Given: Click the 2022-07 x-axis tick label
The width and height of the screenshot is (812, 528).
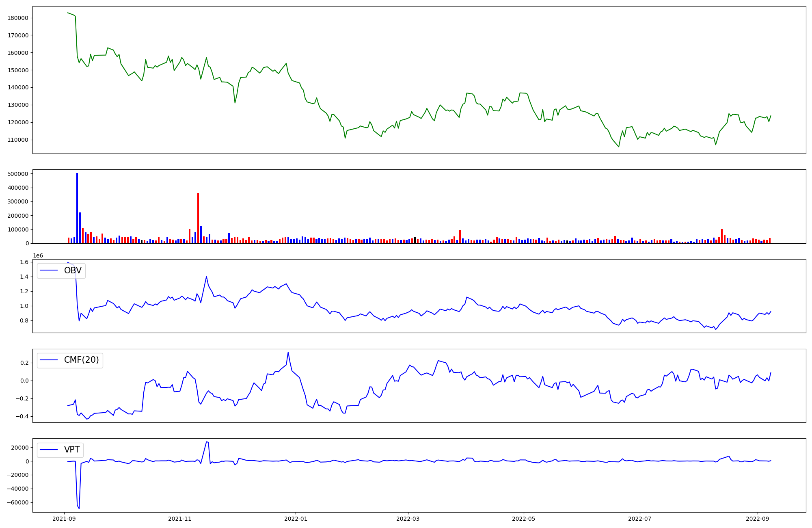Looking at the screenshot, I should coord(640,519).
